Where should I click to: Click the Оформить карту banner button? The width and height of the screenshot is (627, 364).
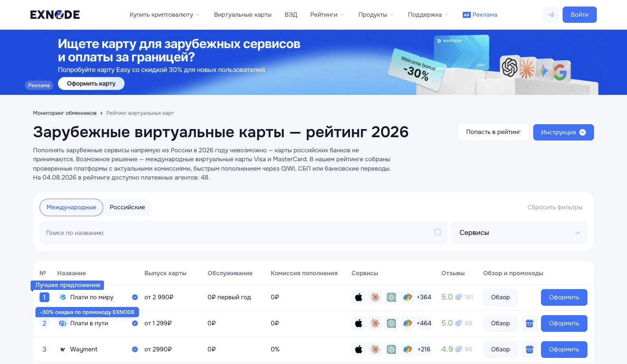coord(91,83)
